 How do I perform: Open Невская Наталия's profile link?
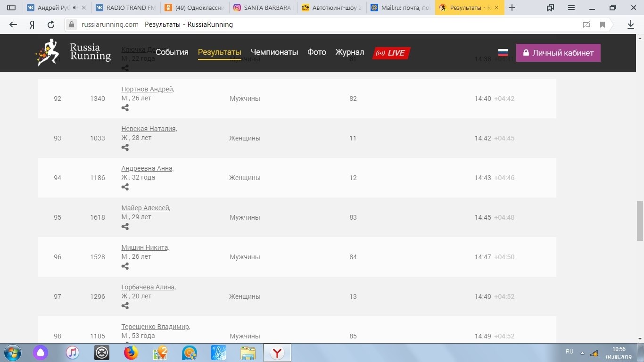point(149,129)
